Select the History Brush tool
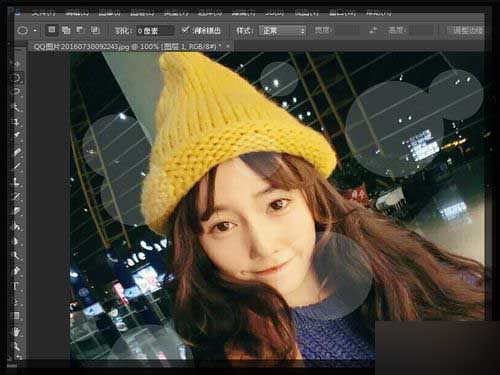 [16, 196]
